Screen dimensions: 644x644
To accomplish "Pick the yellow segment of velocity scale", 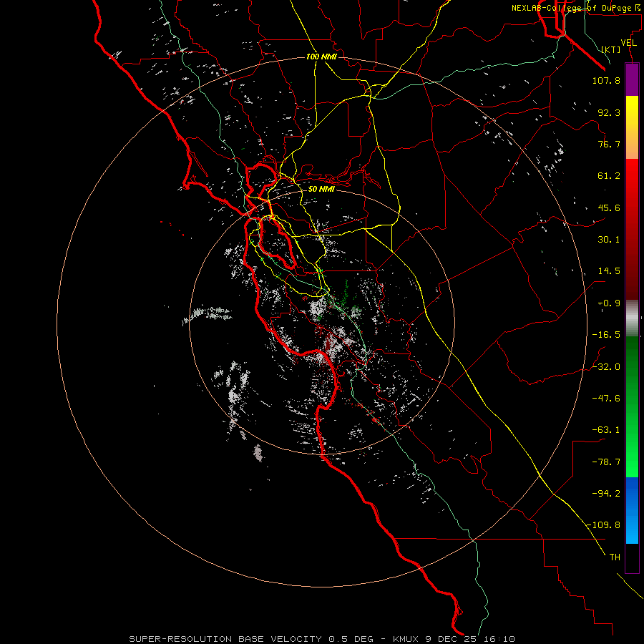I will pos(632,127).
